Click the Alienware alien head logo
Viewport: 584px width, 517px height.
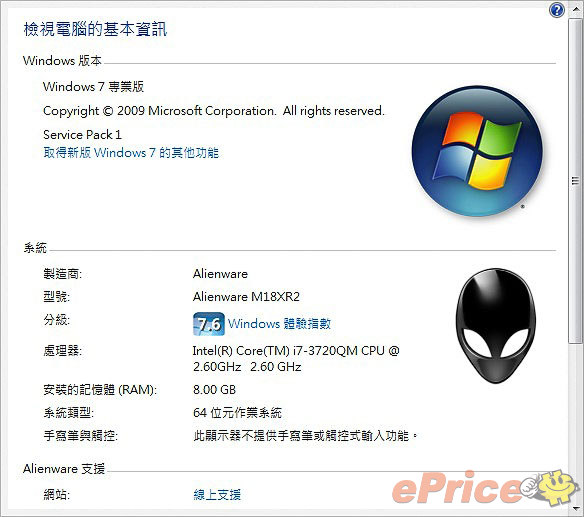496,326
